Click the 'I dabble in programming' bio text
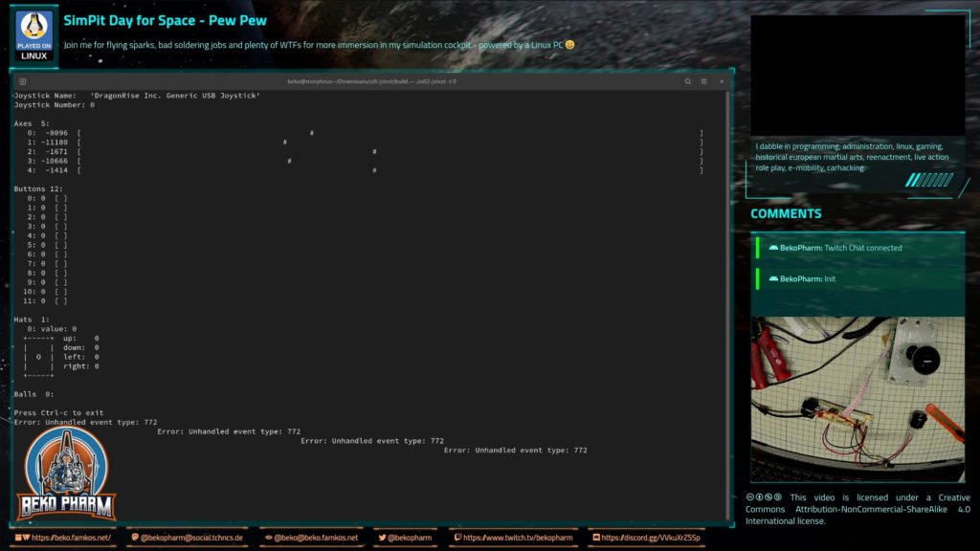This screenshot has width=980, height=551. 853,157
